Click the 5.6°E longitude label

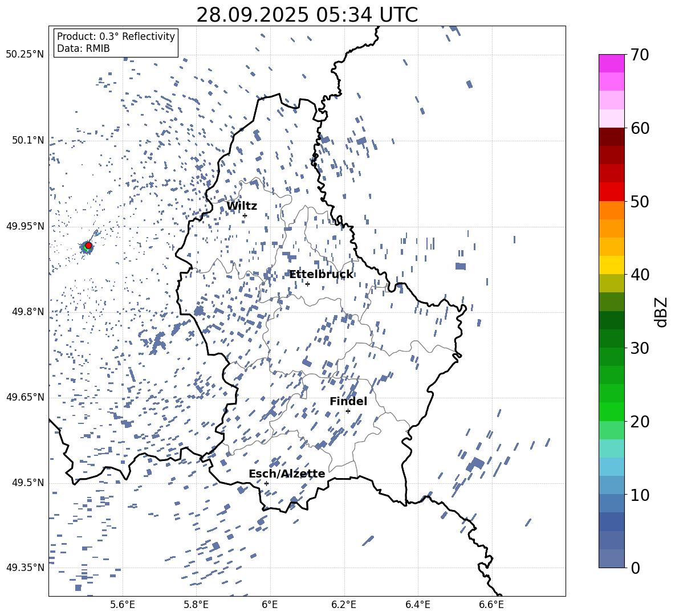point(123,605)
